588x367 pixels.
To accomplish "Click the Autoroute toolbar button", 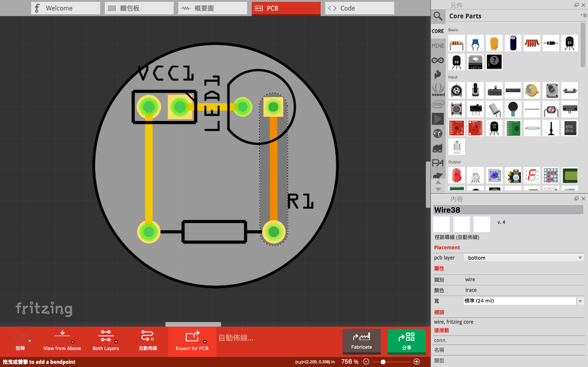I will 148,340.
